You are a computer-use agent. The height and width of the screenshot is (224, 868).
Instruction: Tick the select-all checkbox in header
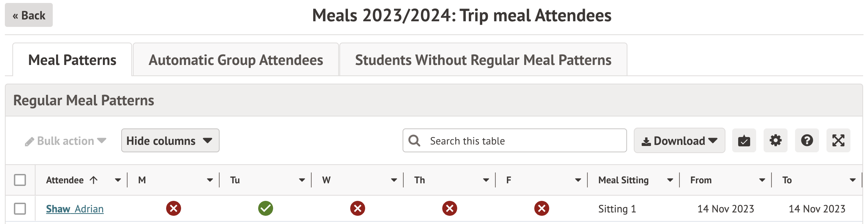[20, 180]
